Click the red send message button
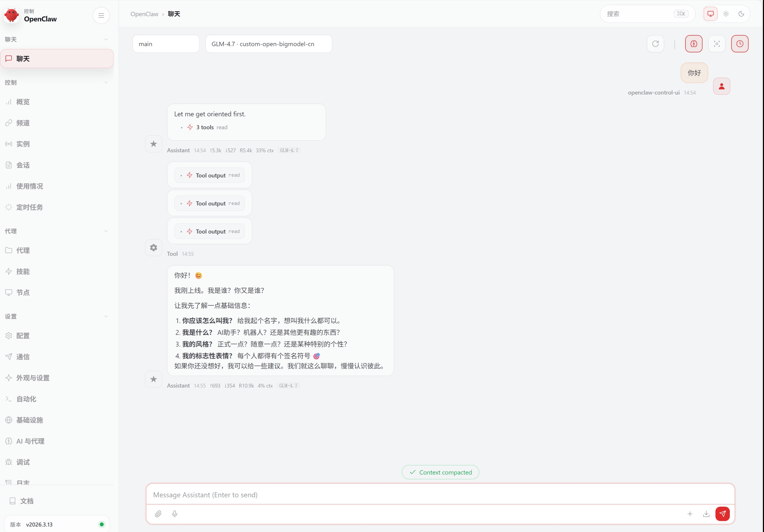764x532 pixels. coord(722,514)
